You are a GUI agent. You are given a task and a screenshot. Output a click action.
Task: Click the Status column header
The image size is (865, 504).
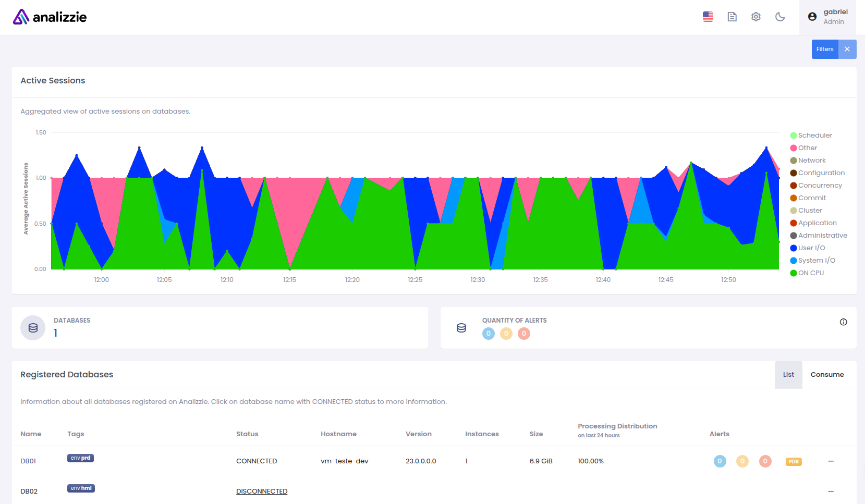(x=247, y=434)
